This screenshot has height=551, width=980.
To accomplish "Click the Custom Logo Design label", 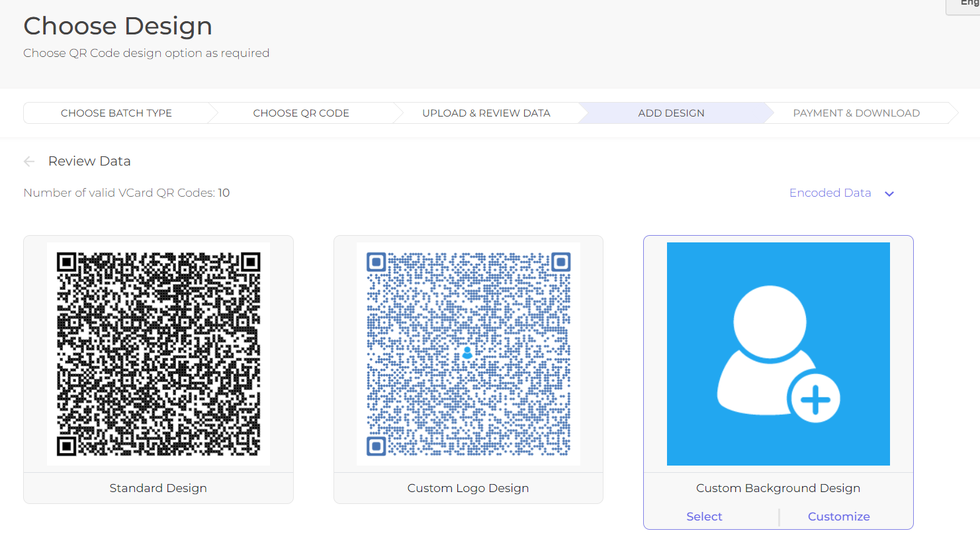I will coord(468,487).
